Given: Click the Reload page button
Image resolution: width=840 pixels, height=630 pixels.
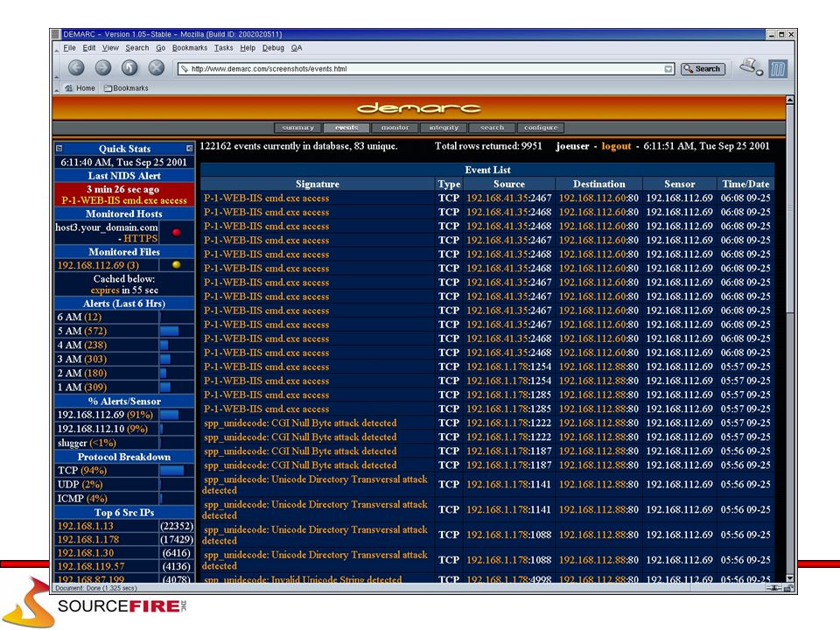Looking at the screenshot, I should pyautogui.click(x=129, y=67).
